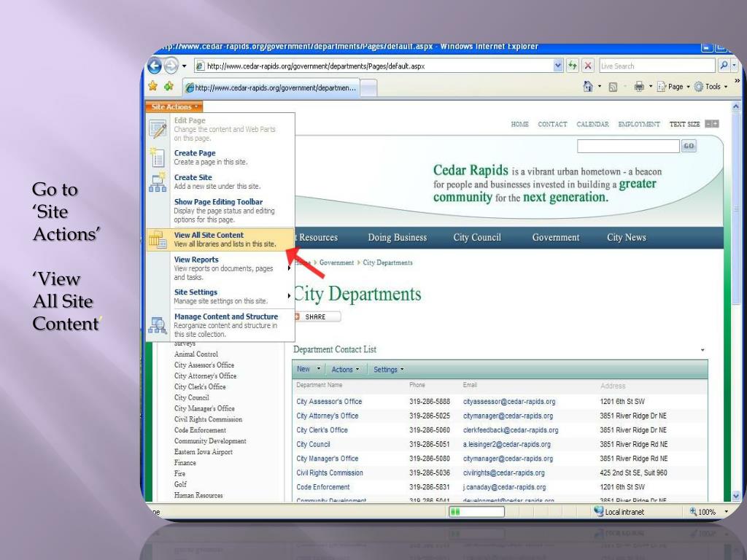Viewport: 747px width, 560px height.
Task: Click the Add to Favorites icon
Action: [169, 86]
